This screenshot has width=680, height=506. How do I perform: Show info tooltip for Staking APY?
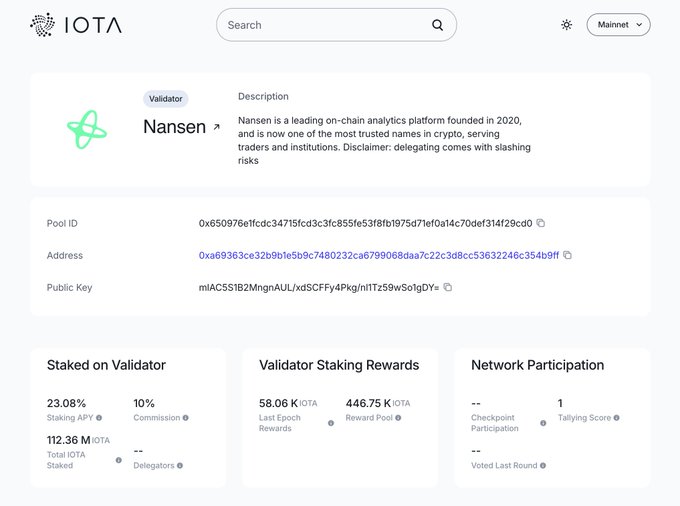pyautogui.click(x=99, y=418)
